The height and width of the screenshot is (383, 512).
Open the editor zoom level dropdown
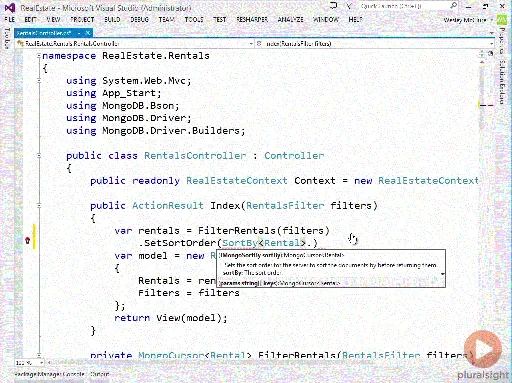(29, 362)
